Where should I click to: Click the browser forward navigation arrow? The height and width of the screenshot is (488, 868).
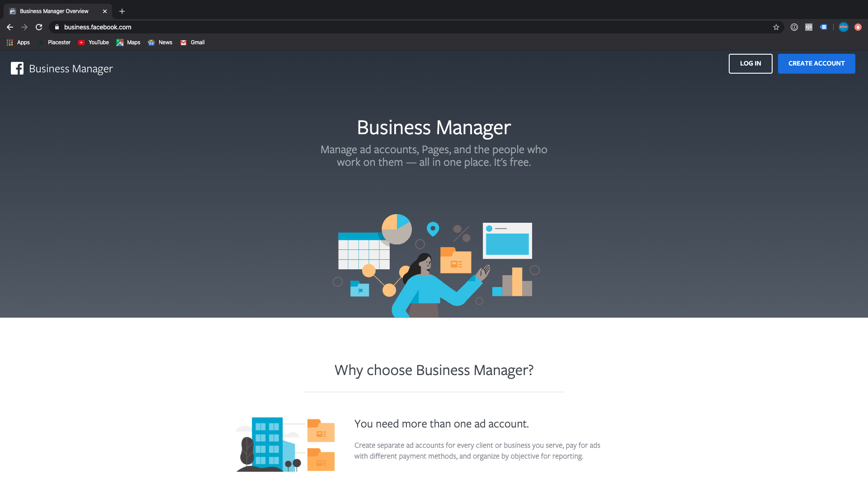click(24, 27)
